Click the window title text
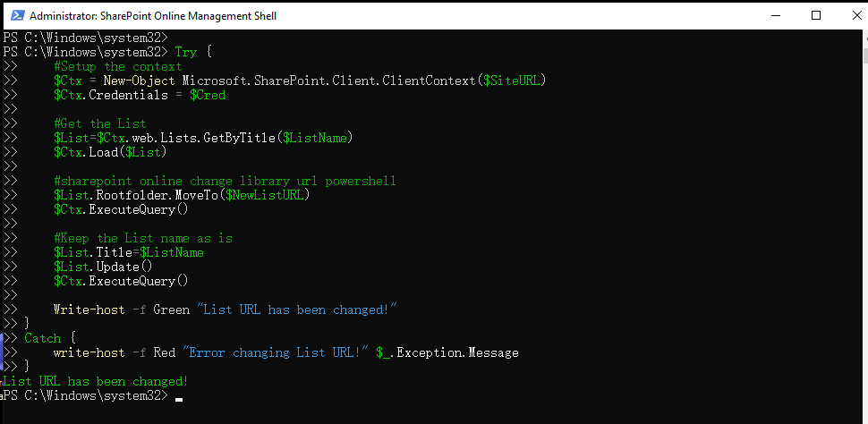This screenshot has height=424, width=868. (153, 16)
